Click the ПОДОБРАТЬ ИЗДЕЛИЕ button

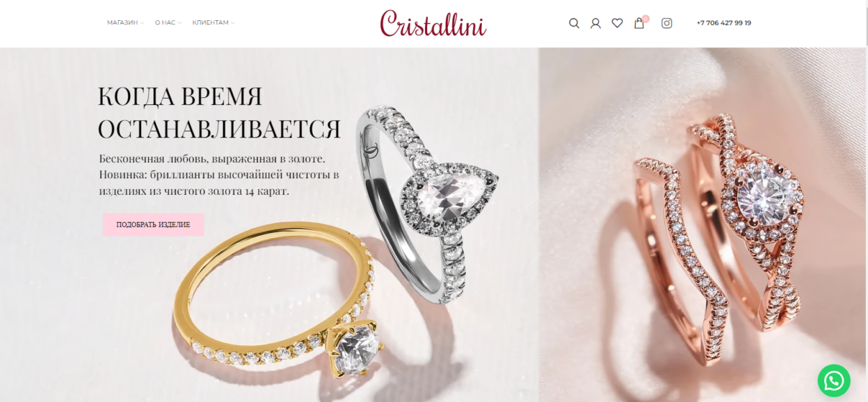coord(153,225)
